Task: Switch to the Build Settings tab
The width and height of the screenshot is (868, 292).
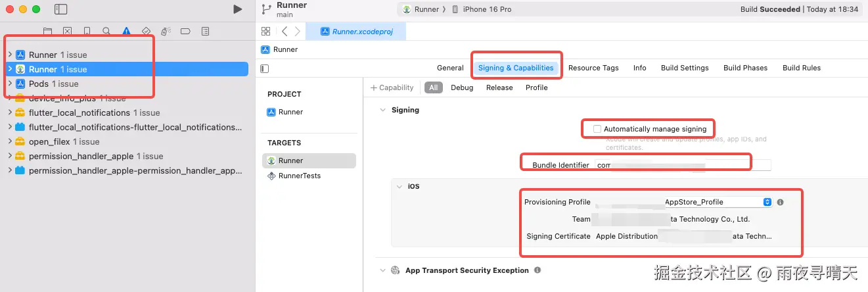Action: (x=685, y=68)
